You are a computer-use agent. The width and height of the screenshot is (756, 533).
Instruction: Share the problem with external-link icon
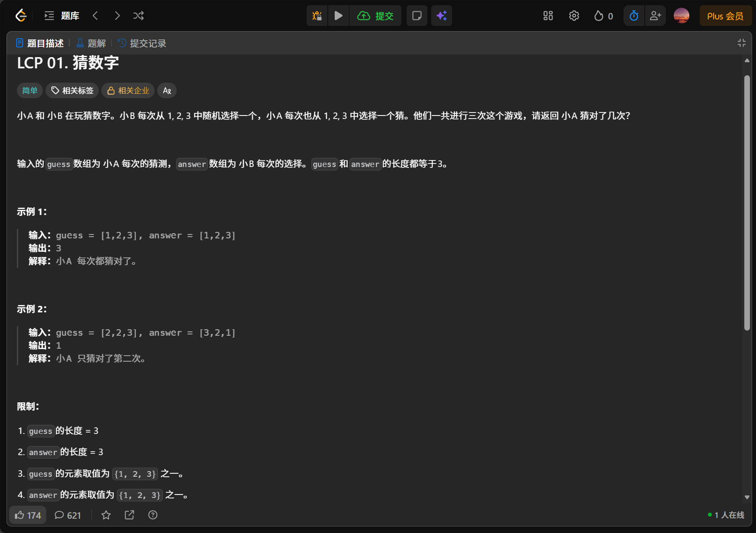click(x=129, y=515)
